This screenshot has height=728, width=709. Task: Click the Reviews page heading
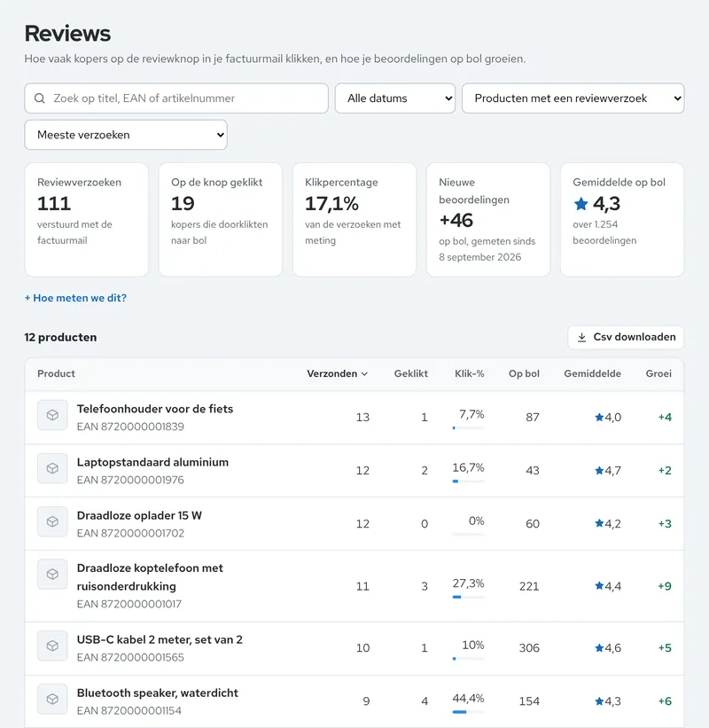pyautogui.click(x=67, y=34)
